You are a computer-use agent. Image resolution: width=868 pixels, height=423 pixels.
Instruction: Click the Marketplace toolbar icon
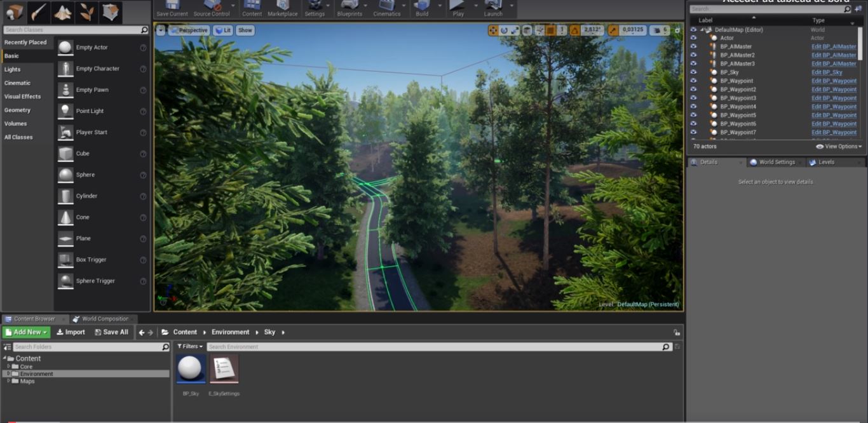pyautogui.click(x=283, y=8)
